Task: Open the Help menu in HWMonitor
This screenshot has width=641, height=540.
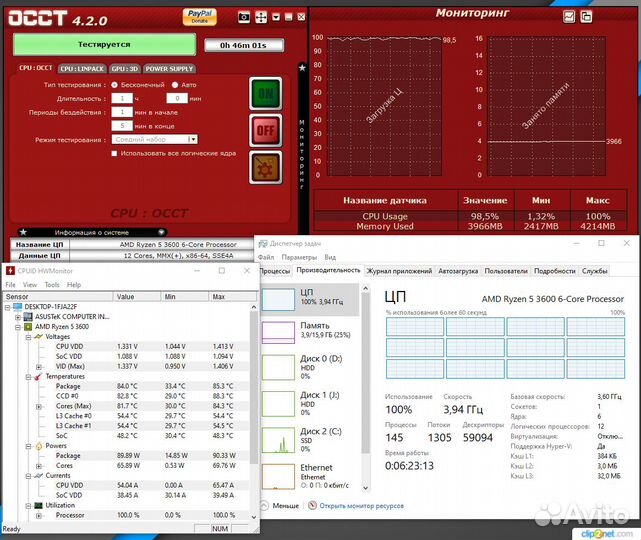Action: tap(74, 285)
